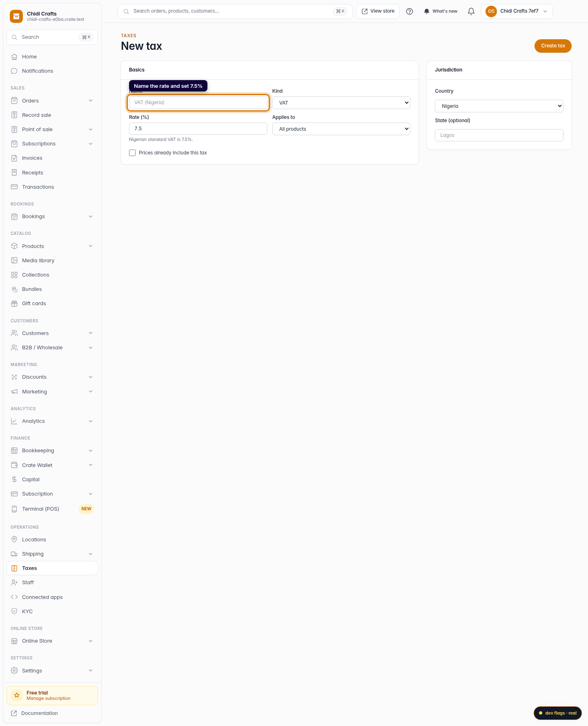The height and width of the screenshot is (726, 588).
Task: Click the notification bell icon in header
Action: (471, 11)
